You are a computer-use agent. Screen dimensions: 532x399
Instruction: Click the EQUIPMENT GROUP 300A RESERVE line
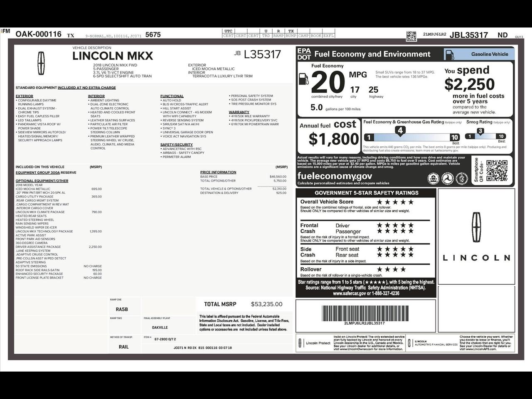pos(46,172)
